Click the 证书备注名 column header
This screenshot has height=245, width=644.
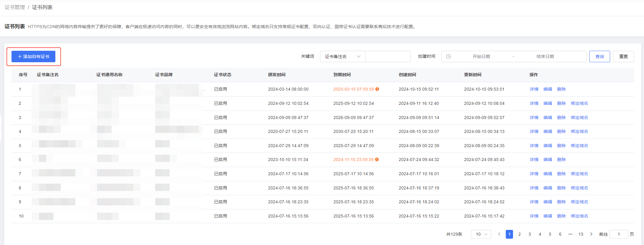48,75
